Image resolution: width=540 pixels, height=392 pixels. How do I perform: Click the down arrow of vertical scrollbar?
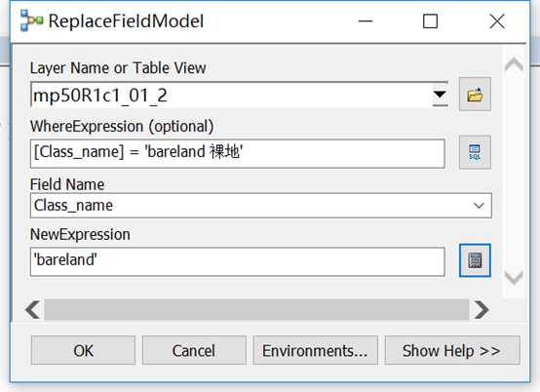click(514, 278)
